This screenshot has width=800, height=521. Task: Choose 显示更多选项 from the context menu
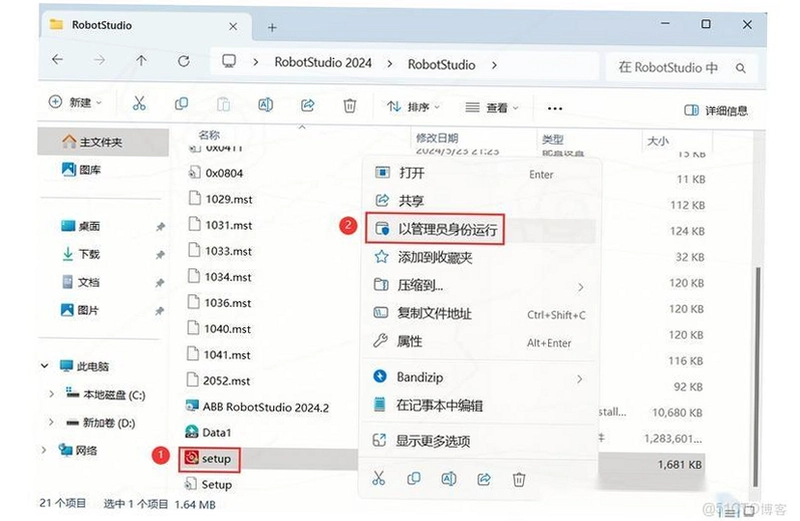pyautogui.click(x=480, y=440)
